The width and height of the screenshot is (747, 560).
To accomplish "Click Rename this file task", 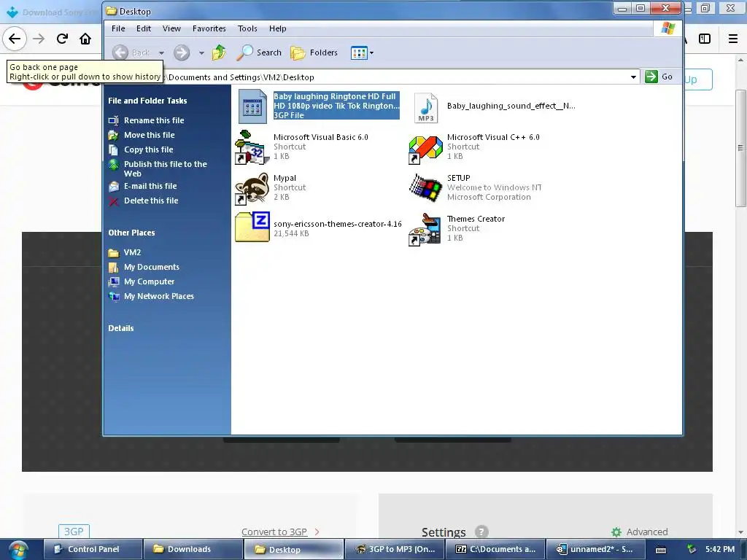I will point(154,120).
